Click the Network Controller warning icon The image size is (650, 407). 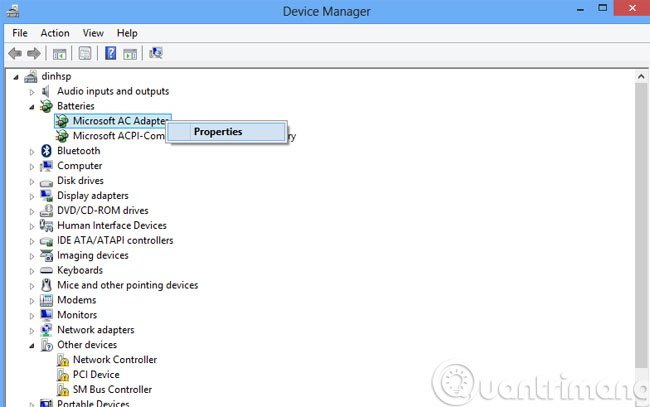pyautogui.click(x=63, y=360)
